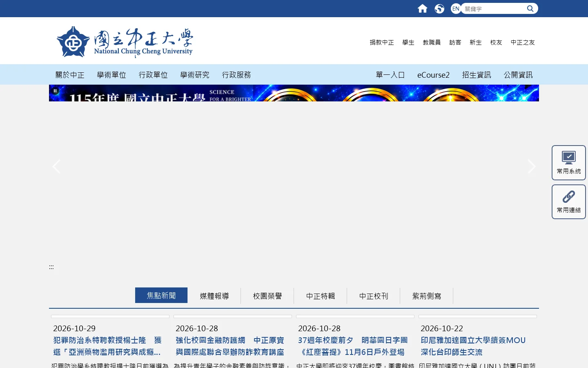Focus the 關鍵字 search field
This screenshot has width=588, height=368.
click(x=494, y=9)
